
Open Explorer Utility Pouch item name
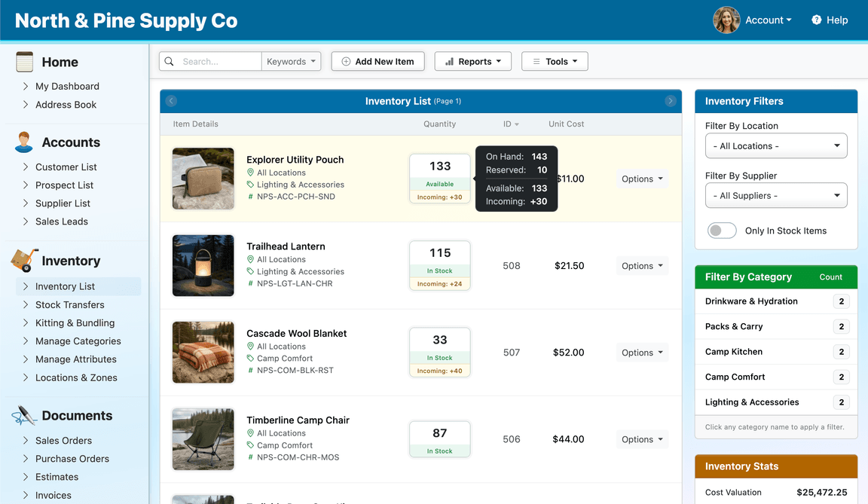coord(295,159)
